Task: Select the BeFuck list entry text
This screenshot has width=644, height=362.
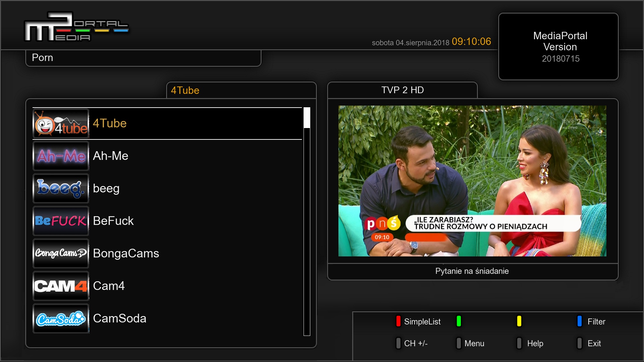Action: 113,221
